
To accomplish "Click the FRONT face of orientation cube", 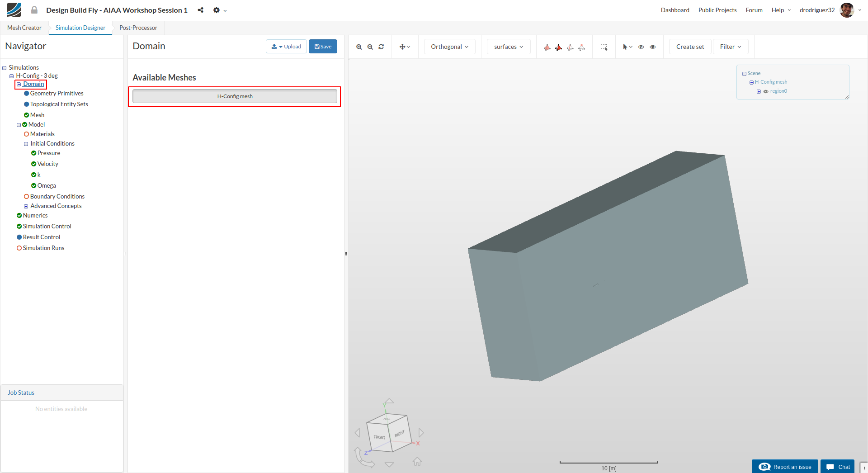I will pyautogui.click(x=379, y=437).
